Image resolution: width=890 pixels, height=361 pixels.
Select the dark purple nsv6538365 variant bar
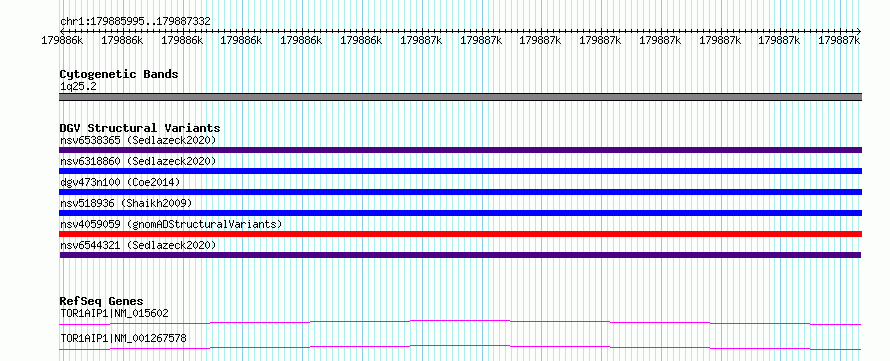click(460, 150)
